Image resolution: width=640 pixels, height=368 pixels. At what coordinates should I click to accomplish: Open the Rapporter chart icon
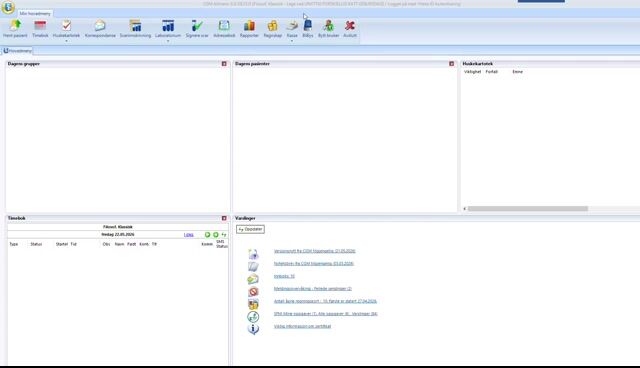(x=249, y=26)
